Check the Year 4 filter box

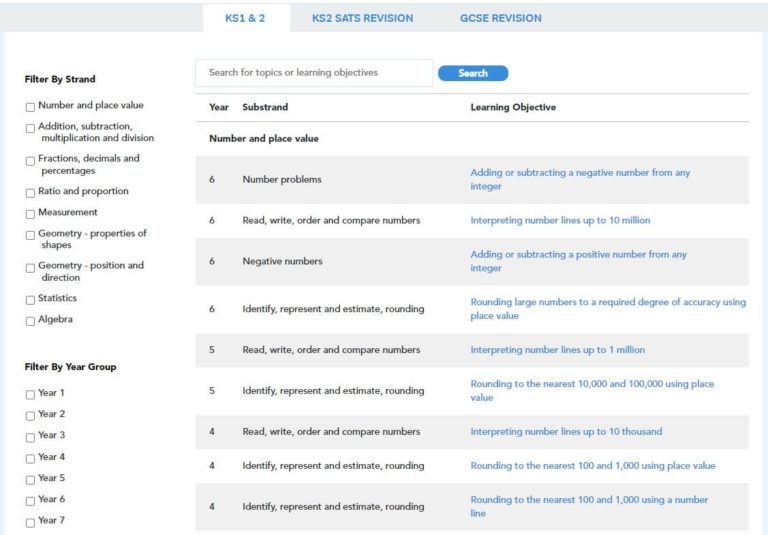click(30, 456)
